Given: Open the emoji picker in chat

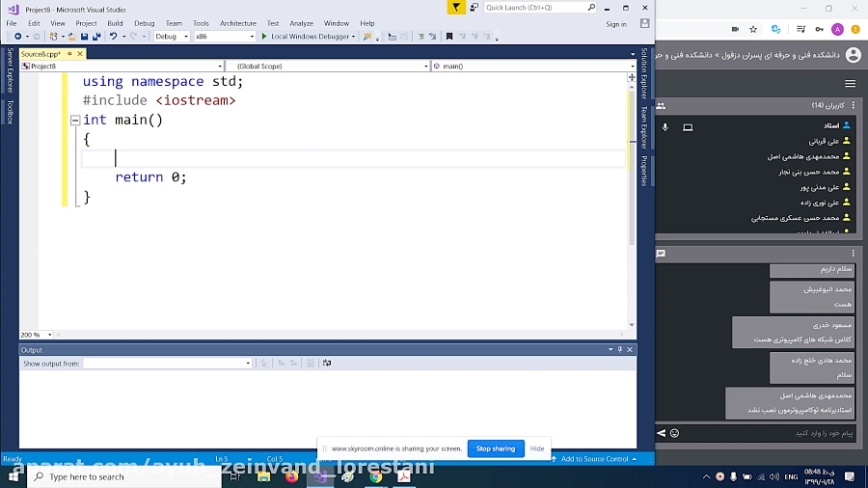Looking at the screenshot, I should point(674,433).
